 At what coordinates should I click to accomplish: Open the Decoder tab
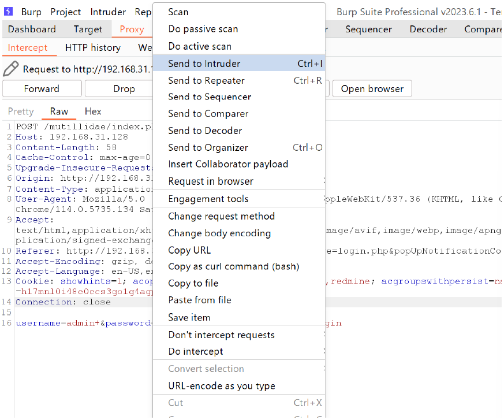click(428, 29)
